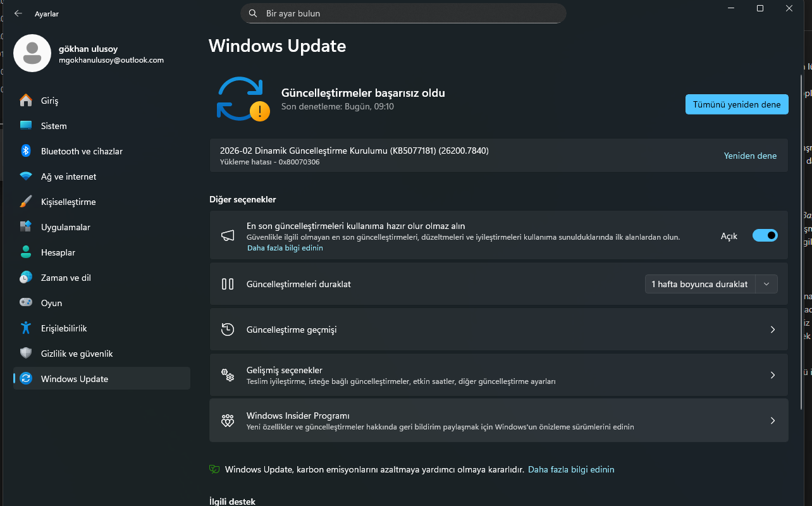Screen dimensions: 812x506
Task: Click the Bluetooth icon in sidebar
Action: coord(26,151)
